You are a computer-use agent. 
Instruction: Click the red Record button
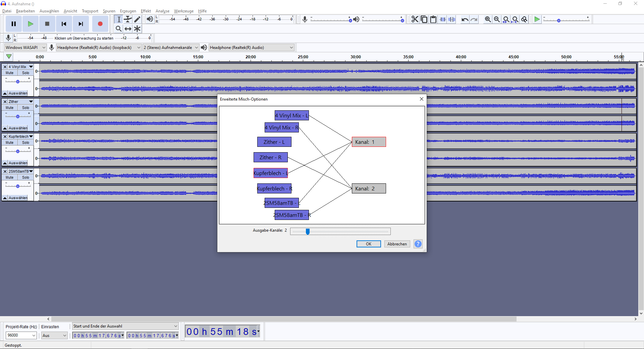[100, 24]
